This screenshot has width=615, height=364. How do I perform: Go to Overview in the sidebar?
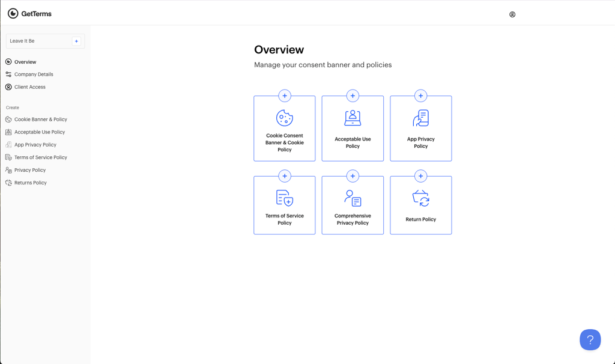coord(25,62)
